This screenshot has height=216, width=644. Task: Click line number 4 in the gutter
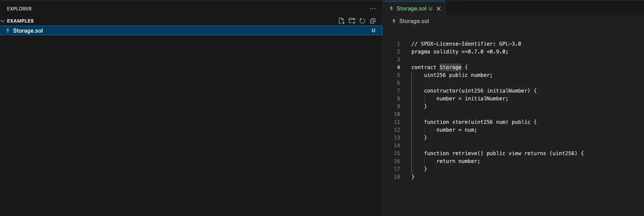point(398,67)
